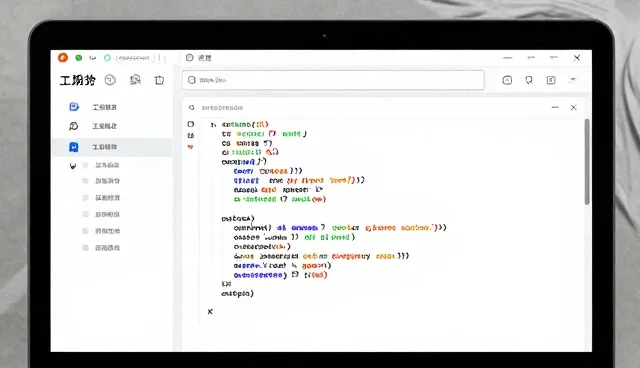Toggle the third checkbox in the sidebar list
The image size is (640, 368).
[x=85, y=197]
